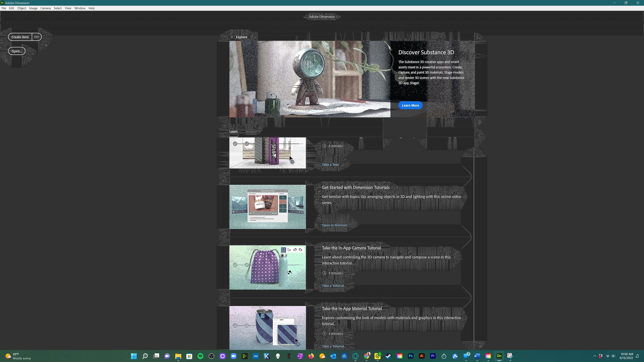Open the Camera menu

[x=45, y=8]
